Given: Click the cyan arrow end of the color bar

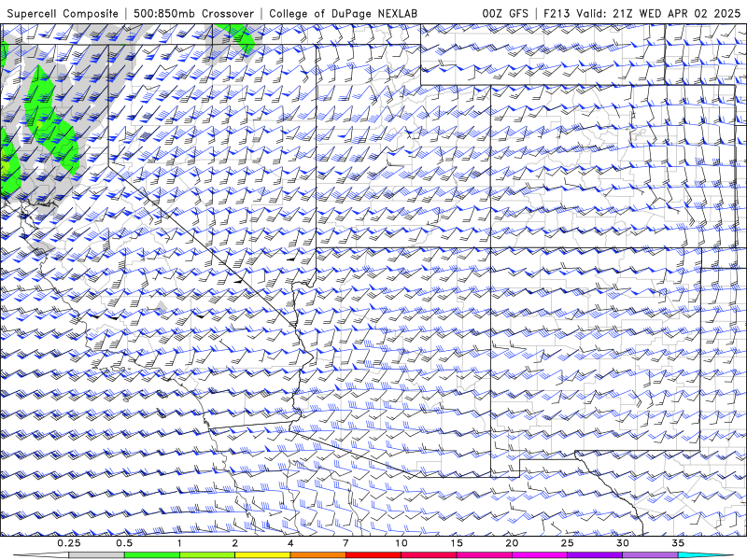Looking at the screenshot, I should (706, 555).
